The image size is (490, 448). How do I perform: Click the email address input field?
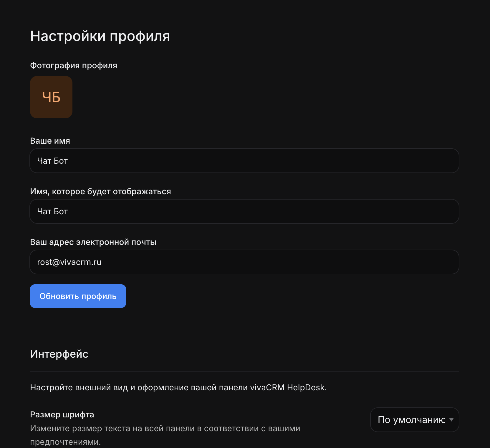click(x=244, y=262)
